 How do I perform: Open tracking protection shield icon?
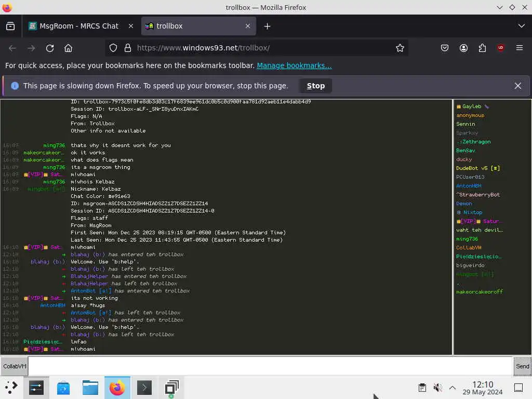(x=113, y=48)
